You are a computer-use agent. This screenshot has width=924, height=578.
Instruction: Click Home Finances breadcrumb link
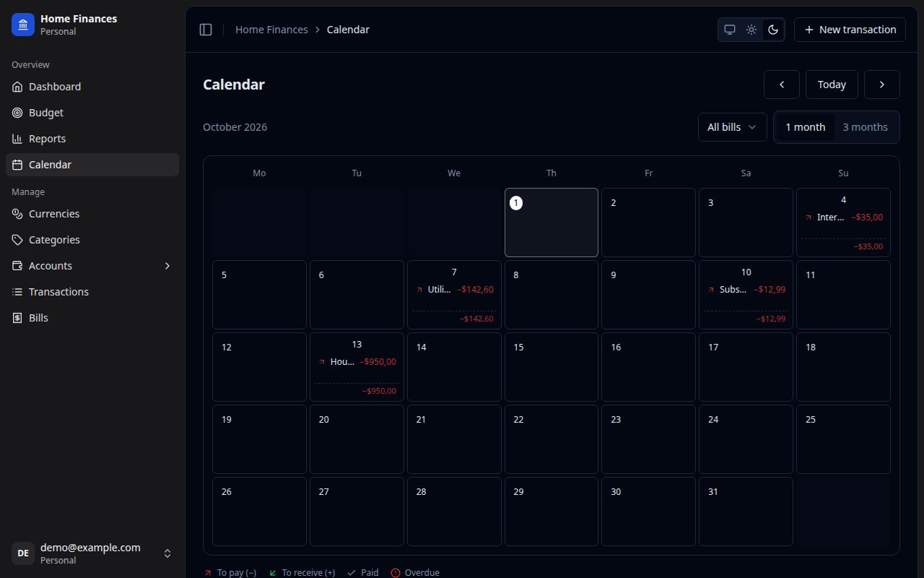coord(271,30)
